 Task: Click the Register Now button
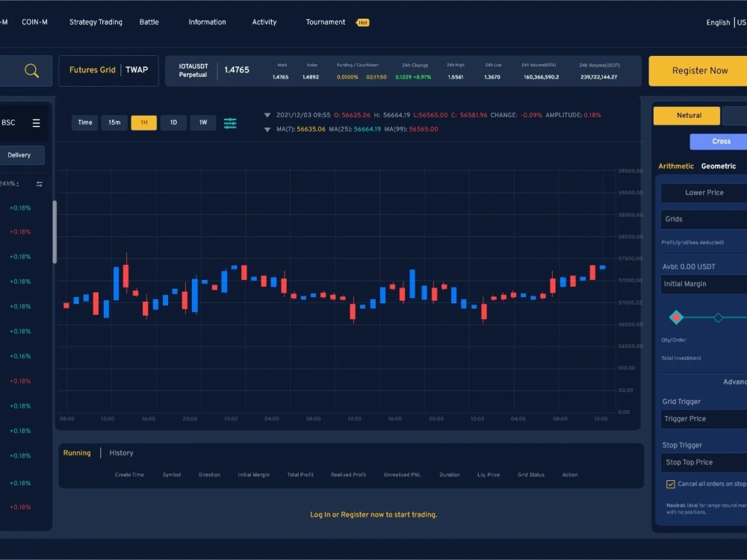click(698, 71)
